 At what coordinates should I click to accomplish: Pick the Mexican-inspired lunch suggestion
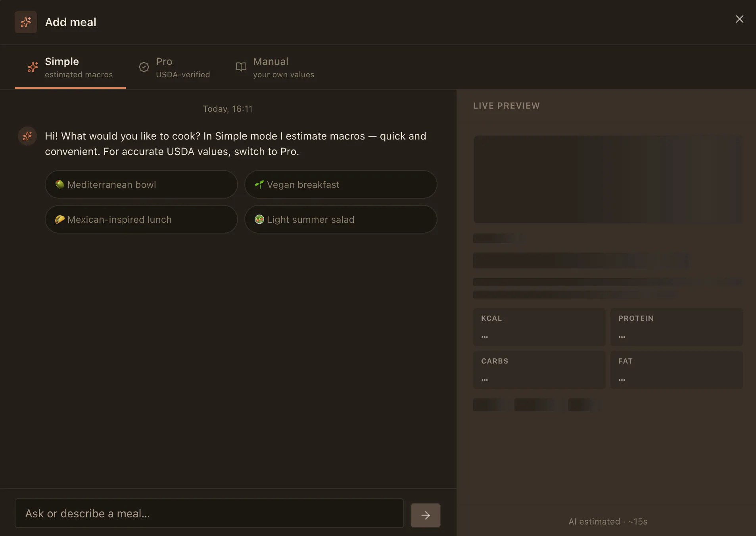tap(141, 219)
